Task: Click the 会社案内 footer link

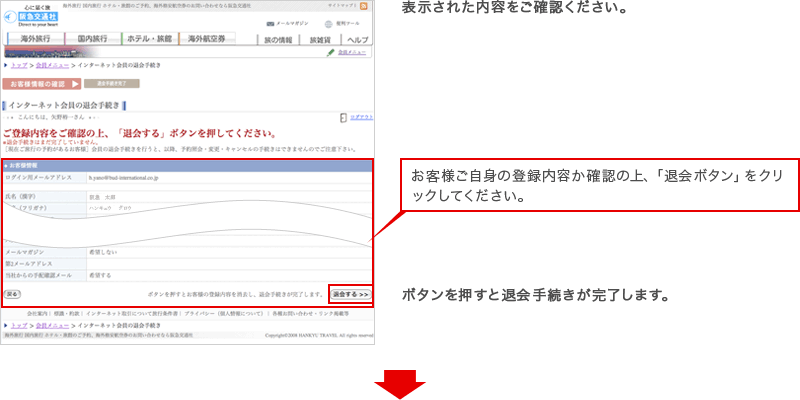Action: [37, 313]
